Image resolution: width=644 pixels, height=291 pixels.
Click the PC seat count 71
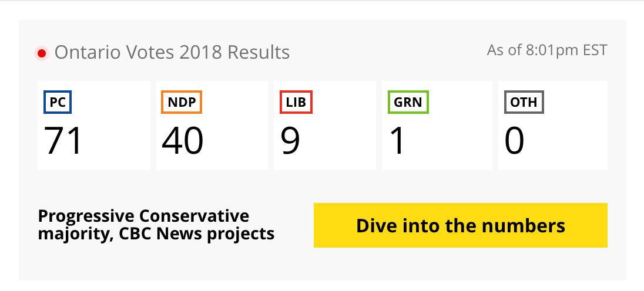click(63, 141)
